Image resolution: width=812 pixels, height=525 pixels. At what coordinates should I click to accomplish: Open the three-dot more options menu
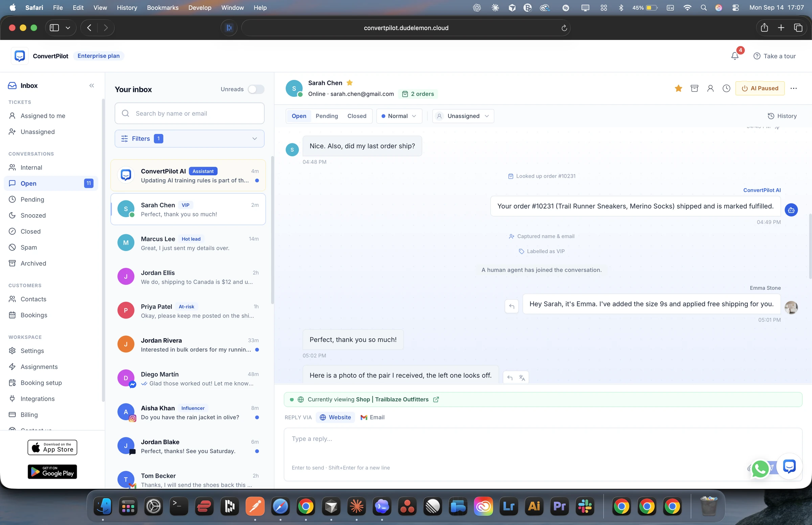coord(794,88)
